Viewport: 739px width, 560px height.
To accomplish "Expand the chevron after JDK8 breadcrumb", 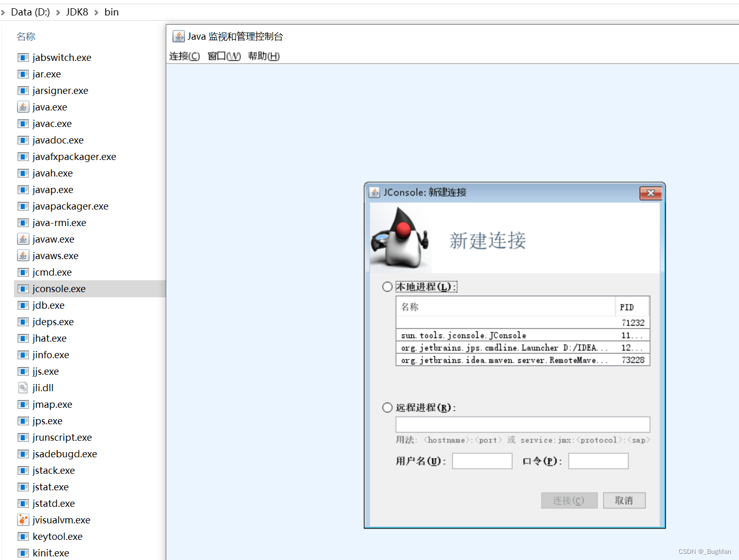I will point(96,12).
